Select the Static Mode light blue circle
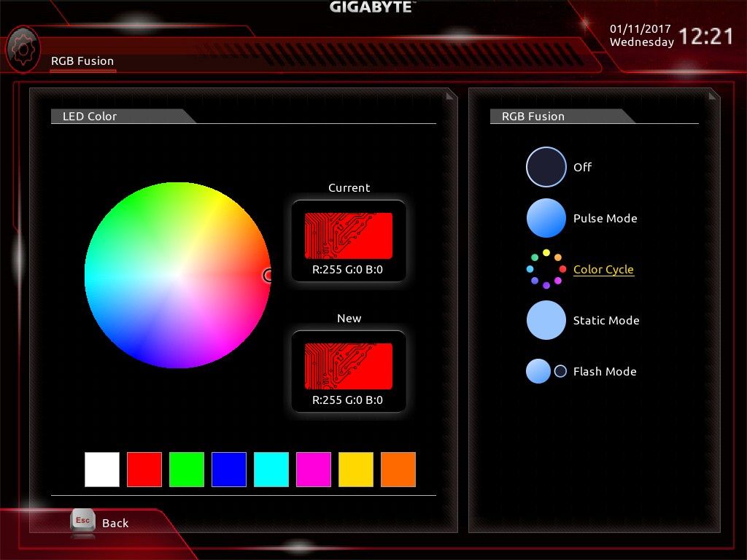 pyautogui.click(x=546, y=320)
